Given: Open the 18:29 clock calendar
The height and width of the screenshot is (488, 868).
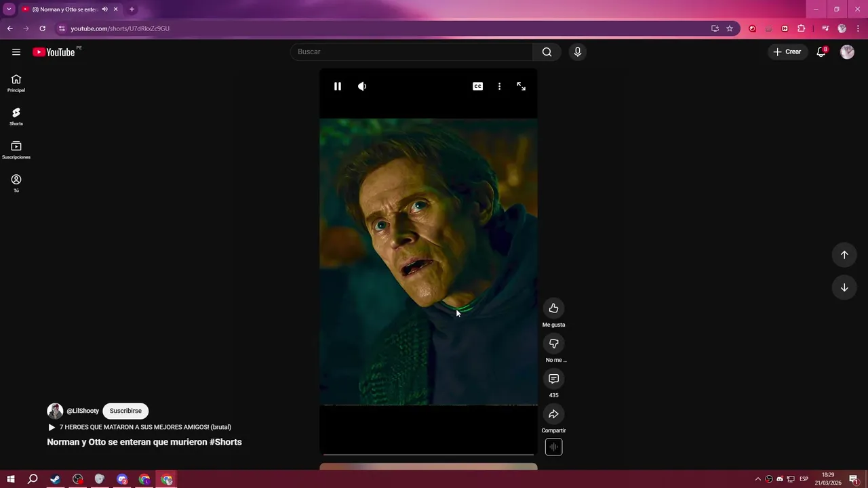Looking at the screenshot, I should [828, 479].
